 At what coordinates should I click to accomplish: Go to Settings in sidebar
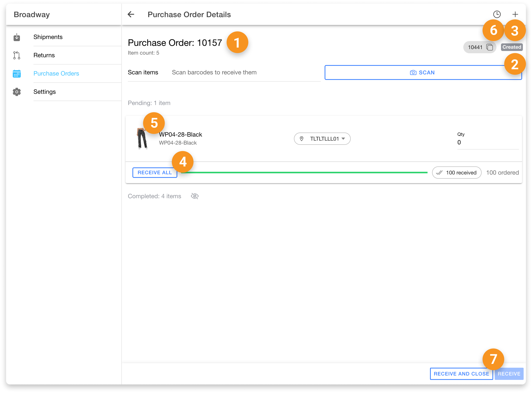click(x=45, y=92)
